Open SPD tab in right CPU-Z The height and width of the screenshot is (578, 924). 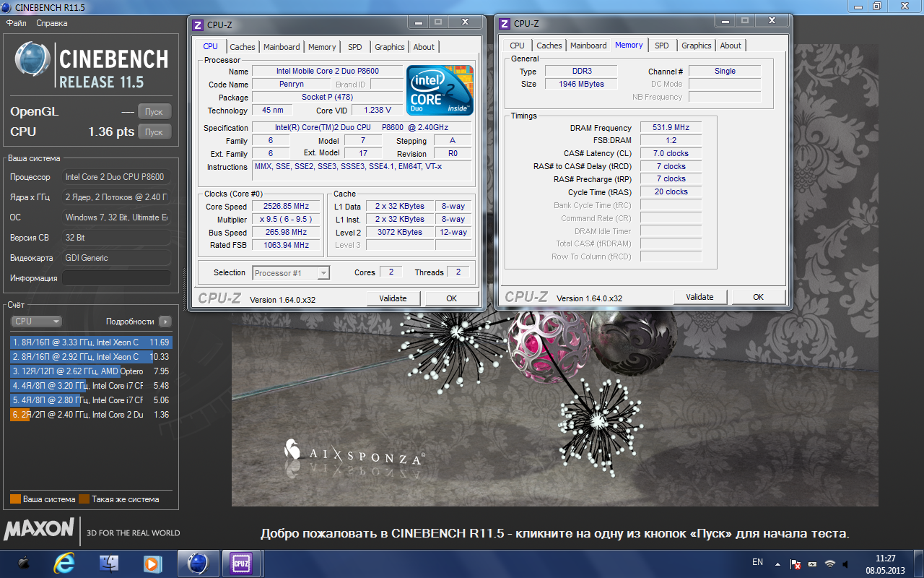[x=662, y=46]
